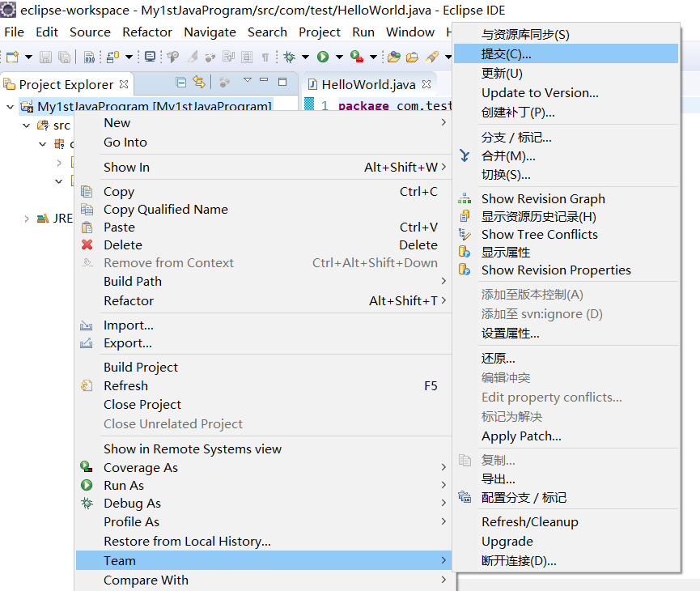Click the green Run toolbar icon
The image size is (700, 591).
pyautogui.click(x=323, y=57)
